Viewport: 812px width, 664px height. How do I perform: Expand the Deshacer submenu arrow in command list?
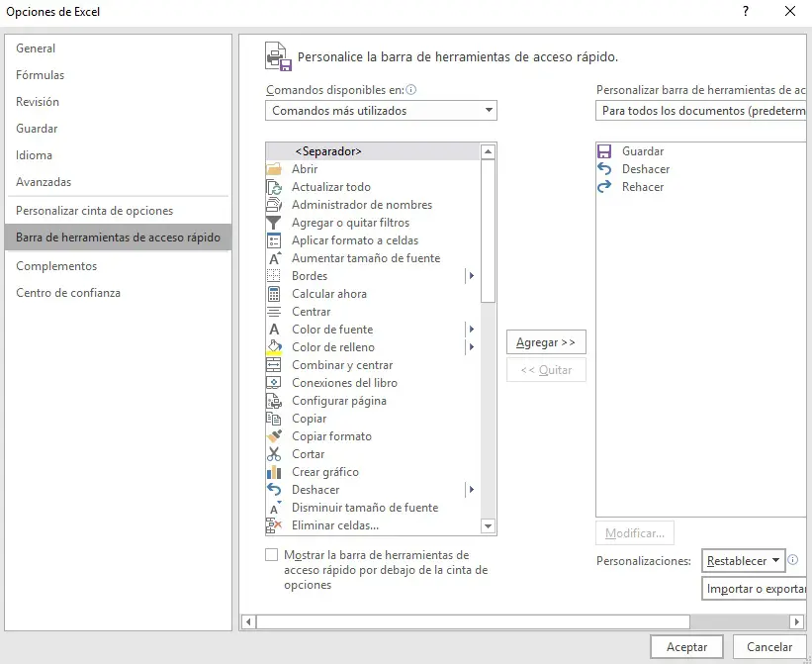point(471,490)
